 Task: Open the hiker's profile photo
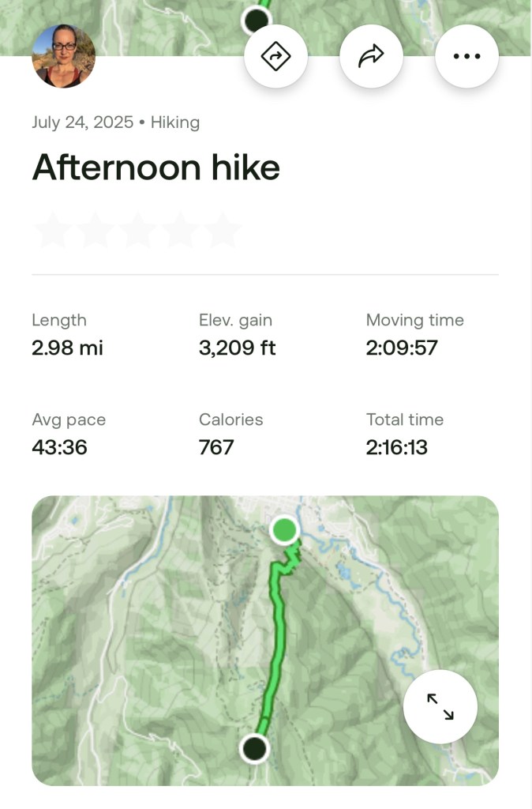tap(63, 56)
